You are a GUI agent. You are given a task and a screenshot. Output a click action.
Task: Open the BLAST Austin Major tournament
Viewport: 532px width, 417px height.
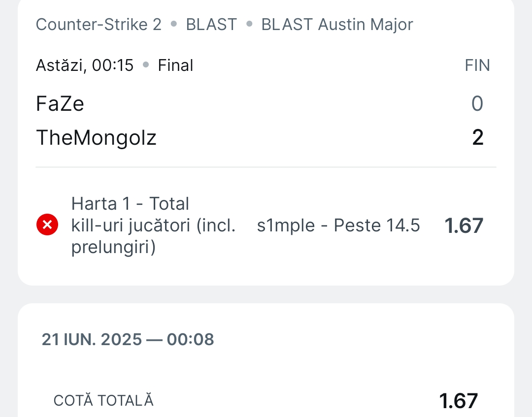point(337,25)
